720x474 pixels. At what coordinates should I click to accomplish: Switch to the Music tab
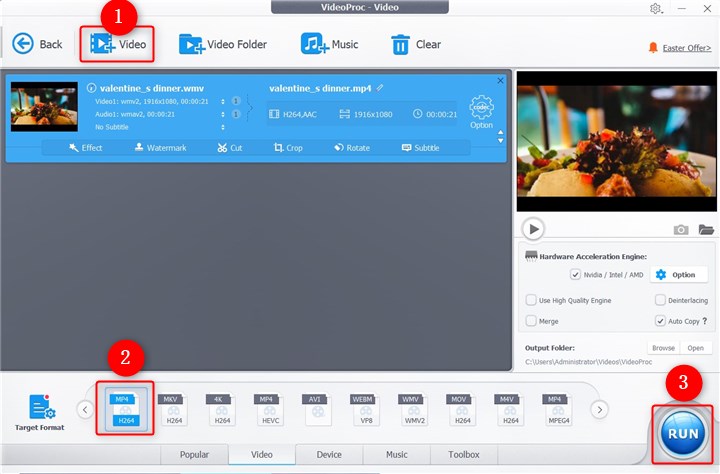[397, 454]
